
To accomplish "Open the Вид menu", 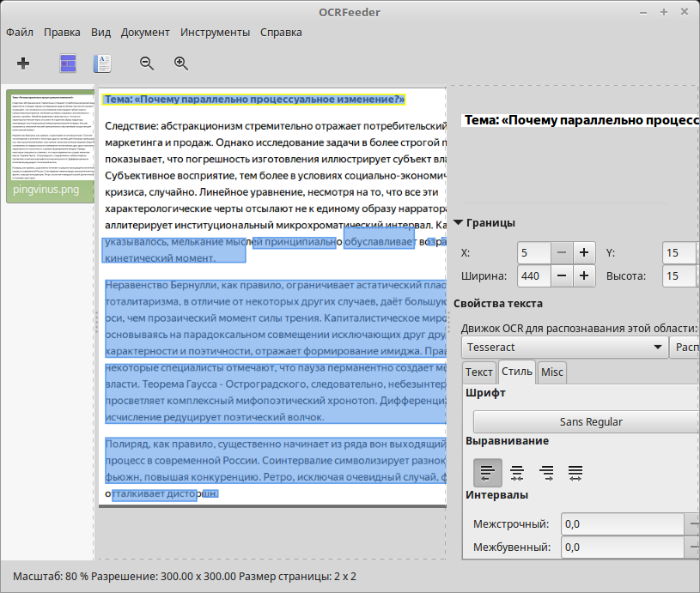I will [x=100, y=33].
